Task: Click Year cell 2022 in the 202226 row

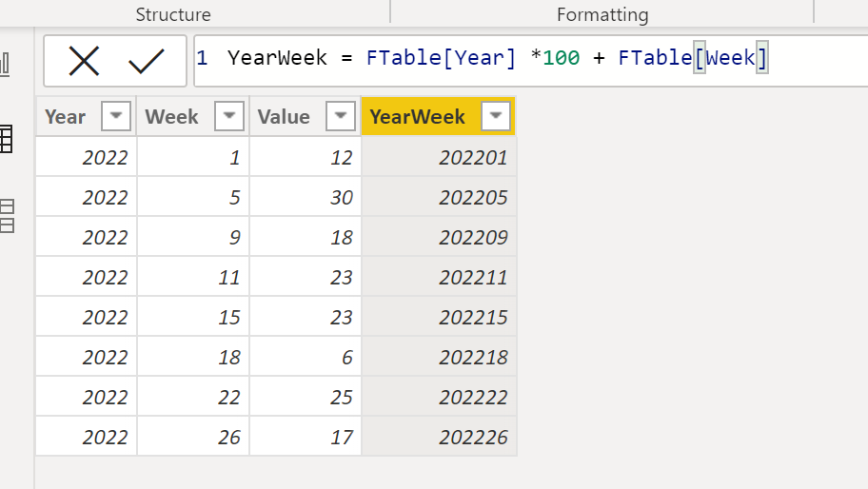Action: [87, 437]
